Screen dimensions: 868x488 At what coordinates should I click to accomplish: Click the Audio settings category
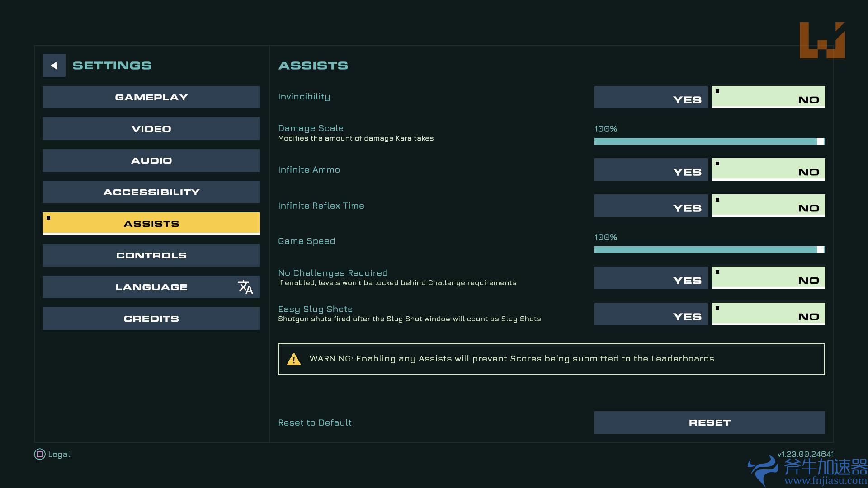pos(151,160)
